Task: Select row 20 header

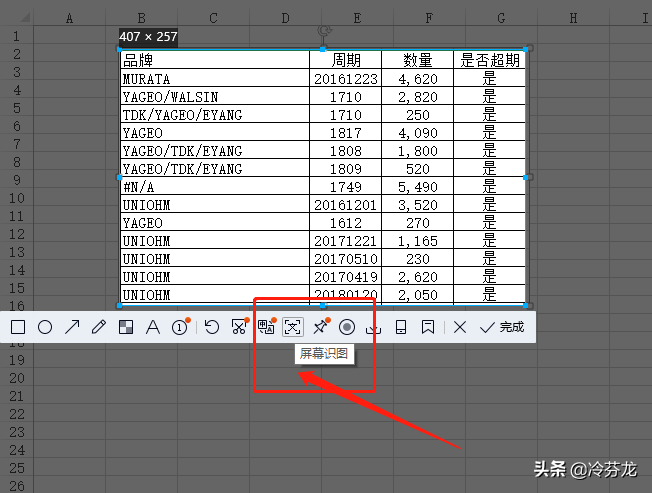Action: point(17,378)
